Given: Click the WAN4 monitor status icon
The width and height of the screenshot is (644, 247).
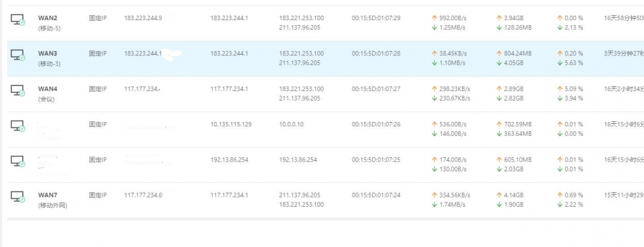Looking at the screenshot, I should pyautogui.click(x=18, y=91).
